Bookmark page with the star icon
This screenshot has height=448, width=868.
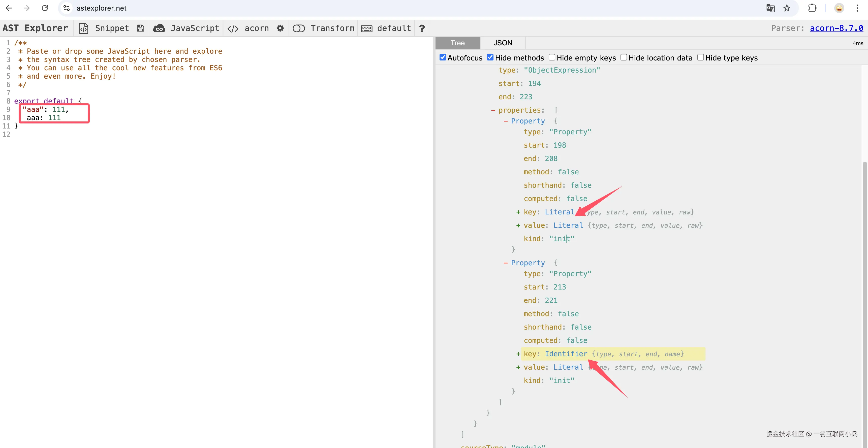pos(787,8)
